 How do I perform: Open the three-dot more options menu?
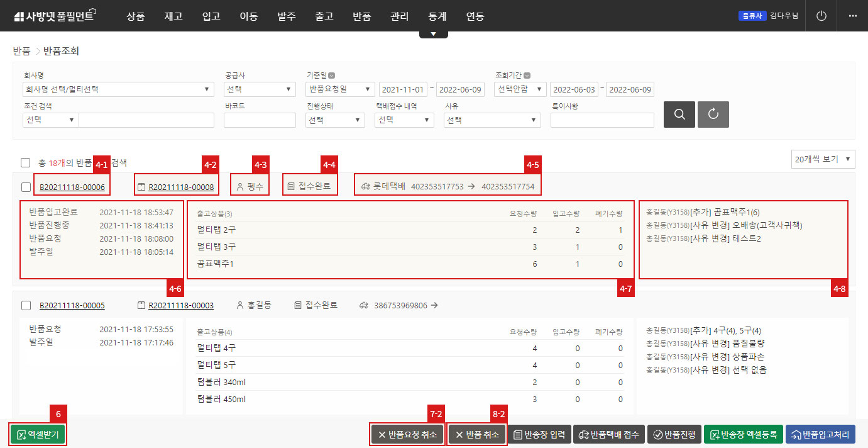[x=852, y=16]
